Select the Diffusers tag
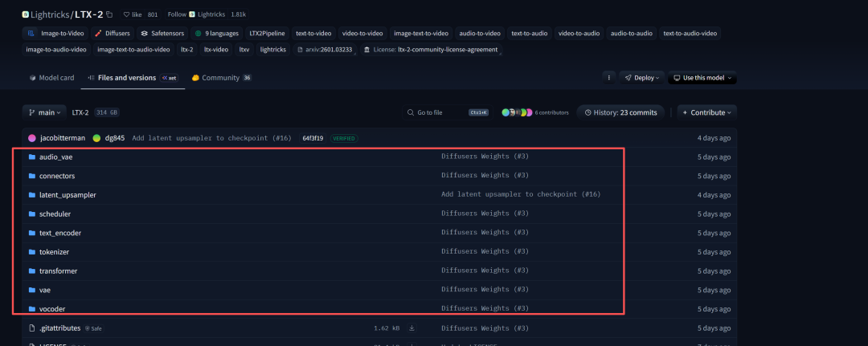868x346 pixels. [x=112, y=33]
